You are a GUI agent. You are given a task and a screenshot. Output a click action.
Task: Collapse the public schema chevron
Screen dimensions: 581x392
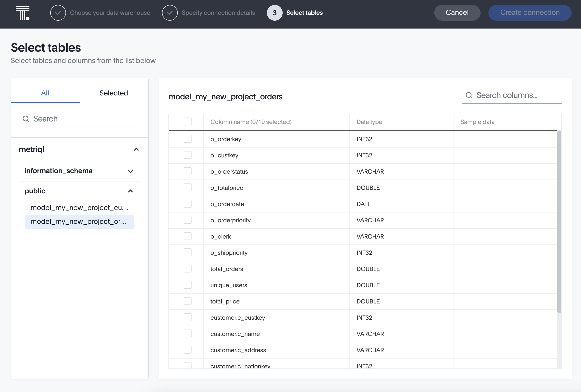pos(130,191)
